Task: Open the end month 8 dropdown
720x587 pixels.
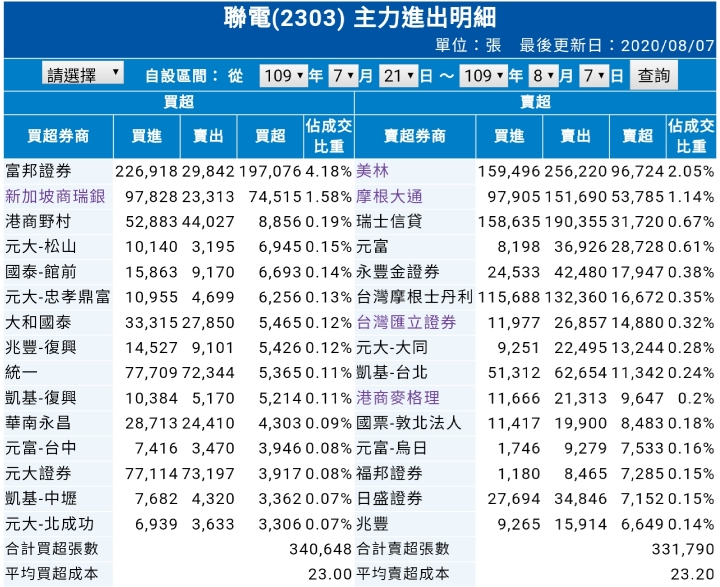Action: point(543,75)
